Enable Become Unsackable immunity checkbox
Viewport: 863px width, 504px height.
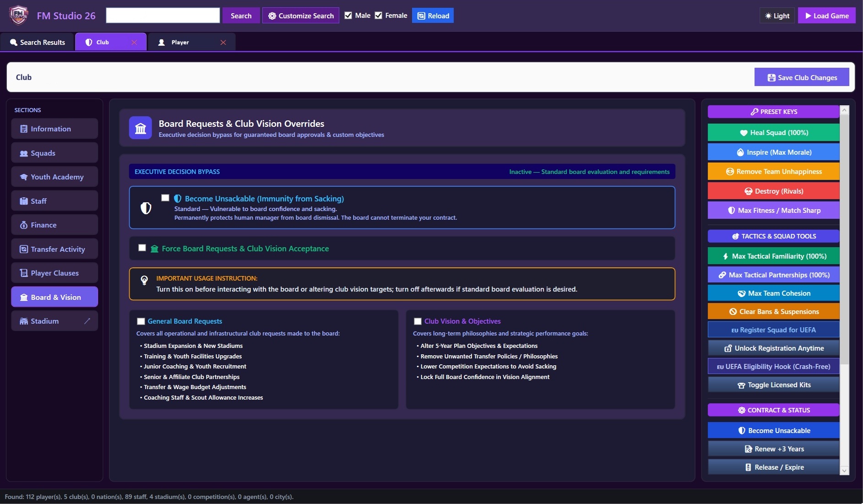165,198
